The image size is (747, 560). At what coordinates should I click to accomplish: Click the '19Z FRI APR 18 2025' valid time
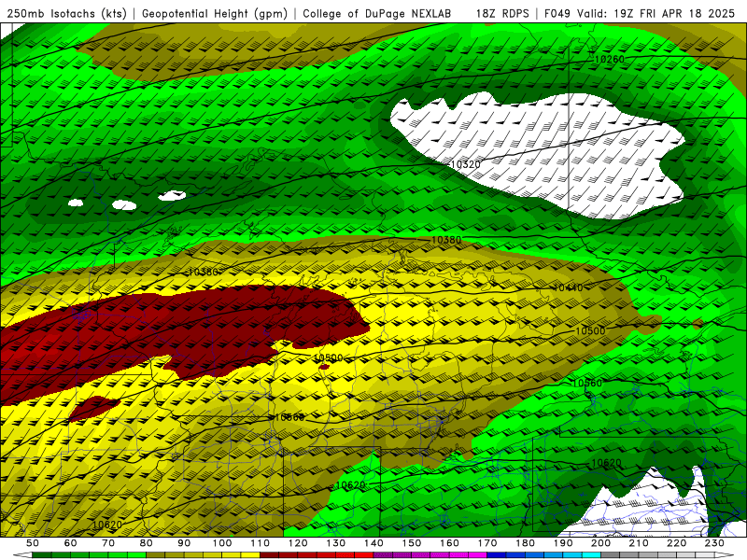674,14
